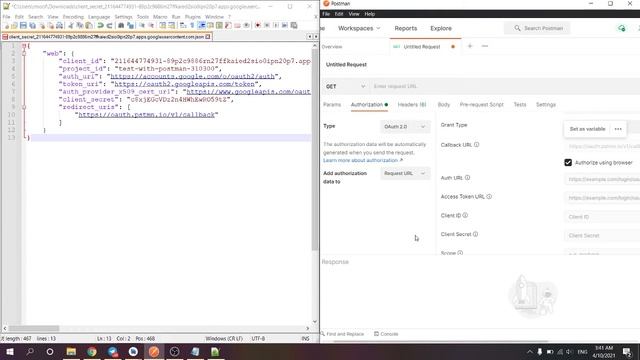Click Print icon in Notepad++ toolbar
The width and height of the screenshot is (640, 360).
pyautogui.click(x=59, y=25)
